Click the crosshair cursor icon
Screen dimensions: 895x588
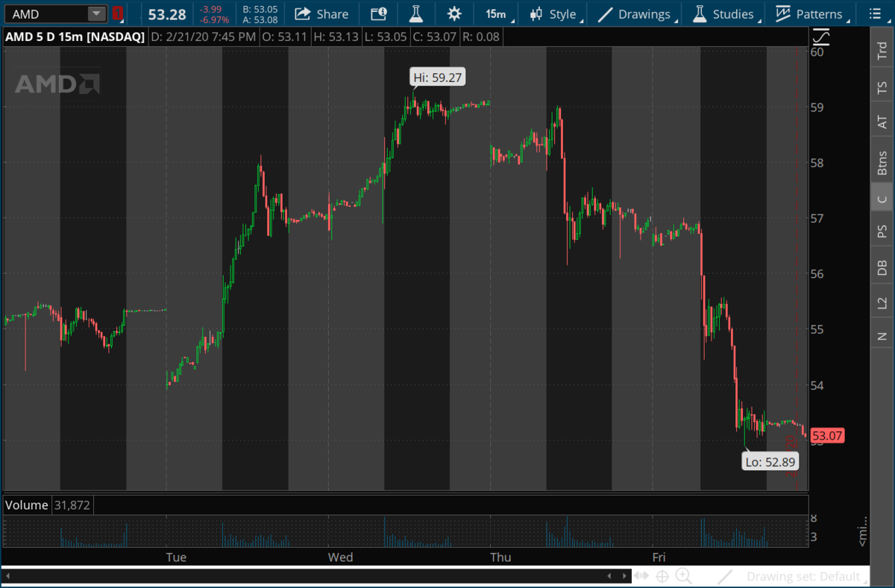click(x=662, y=576)
